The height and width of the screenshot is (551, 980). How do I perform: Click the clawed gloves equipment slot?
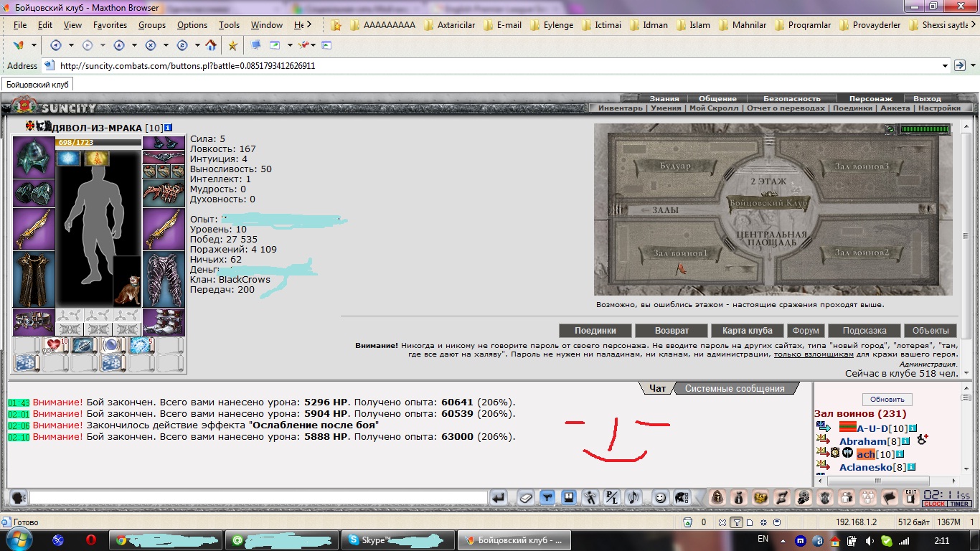click(x=164, y=193)
